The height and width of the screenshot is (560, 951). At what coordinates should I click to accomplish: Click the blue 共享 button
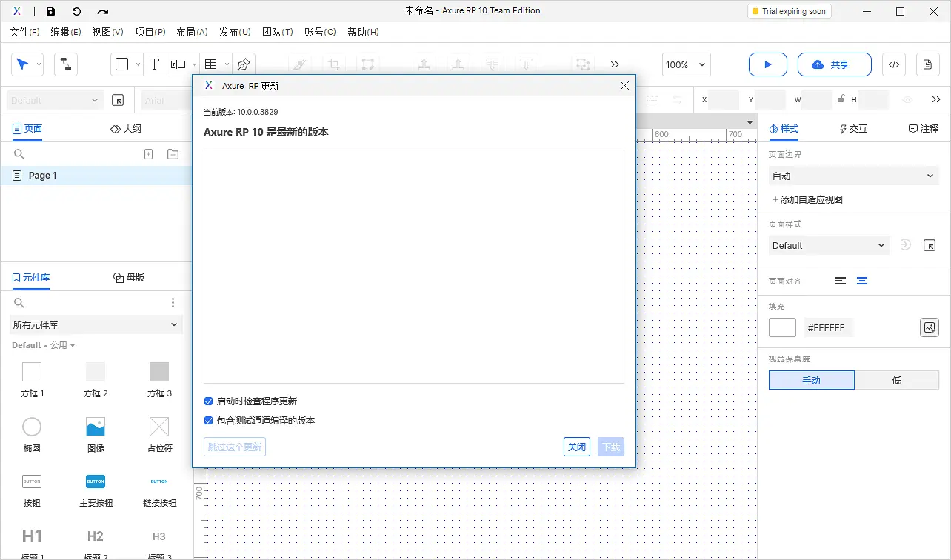point(835,64)
